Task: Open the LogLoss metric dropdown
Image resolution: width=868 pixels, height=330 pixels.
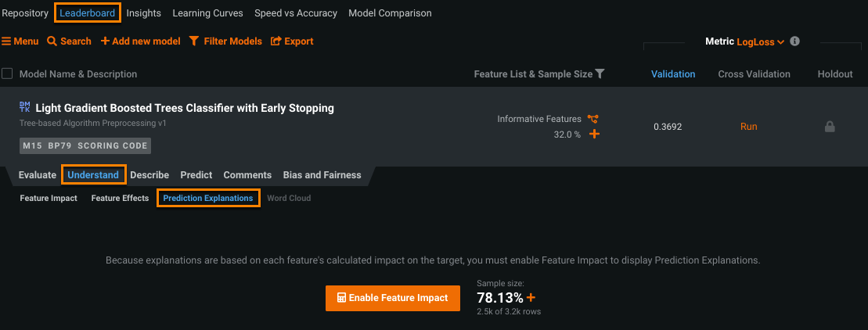Action: coord(761,42)
